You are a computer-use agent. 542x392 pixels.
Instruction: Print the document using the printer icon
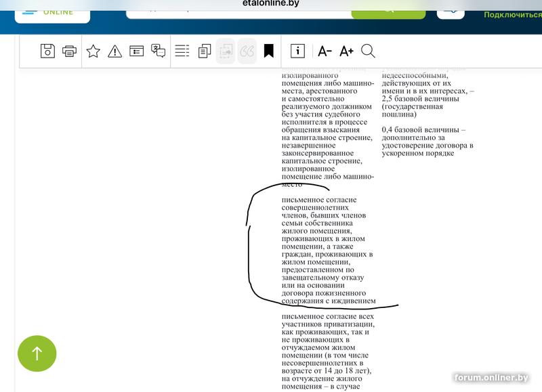click(x=69, y=51)
